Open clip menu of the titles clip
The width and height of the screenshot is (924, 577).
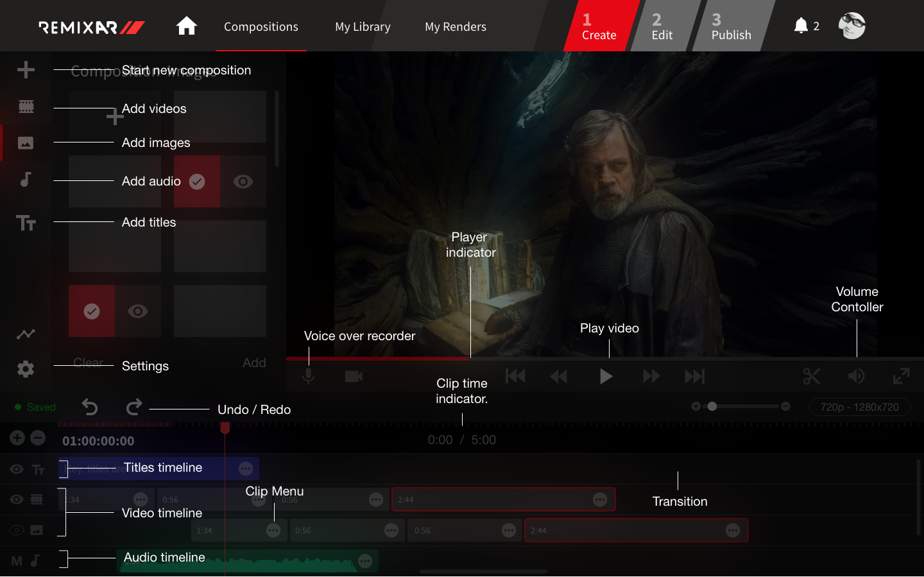[x=246, y=469]
